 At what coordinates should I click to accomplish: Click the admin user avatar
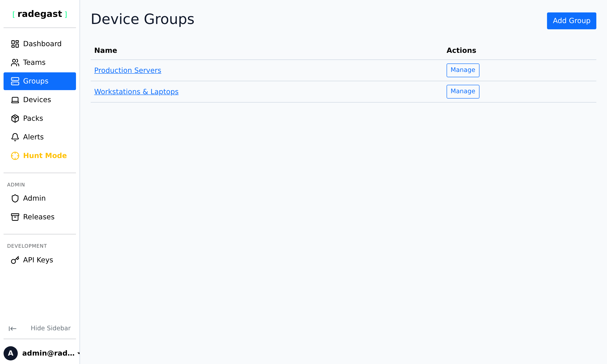pyautogui.click(x=11, y=353)
